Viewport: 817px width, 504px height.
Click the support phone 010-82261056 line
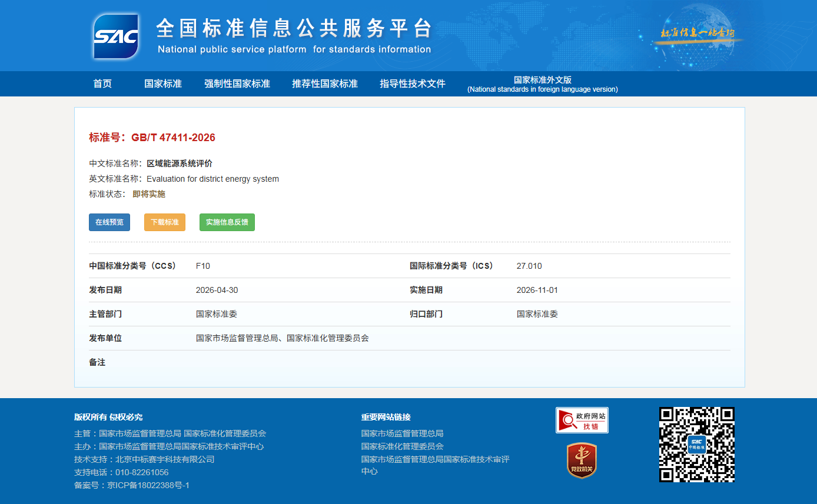click(x=121, y=472)
